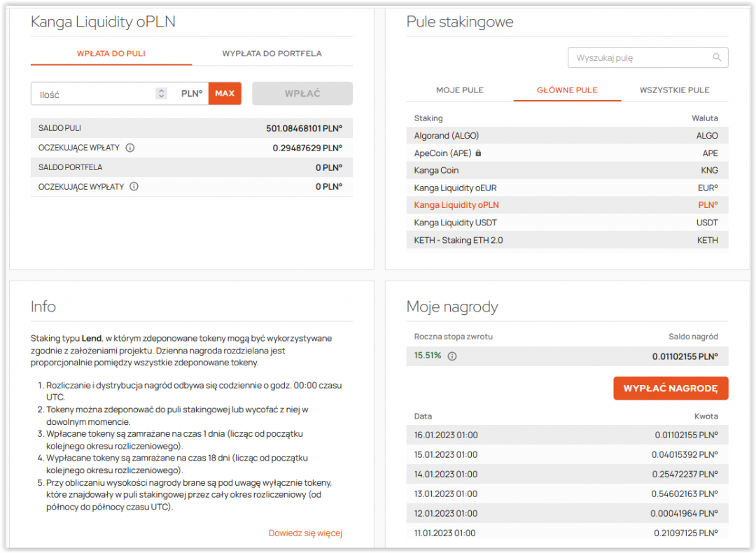Select KETH - Staking ETH 2.0 pool
The width and height of the screenshot is (756, 553).
pyautogui.click(x=458, y=240)
